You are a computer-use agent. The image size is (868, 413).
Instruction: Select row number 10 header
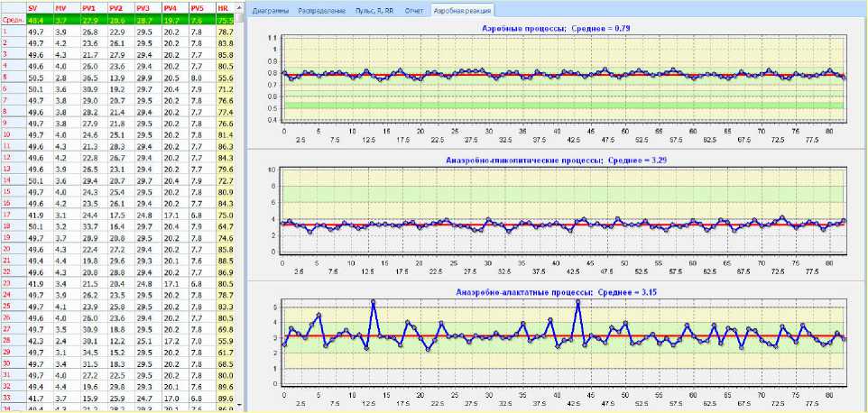tap(13, 134)
